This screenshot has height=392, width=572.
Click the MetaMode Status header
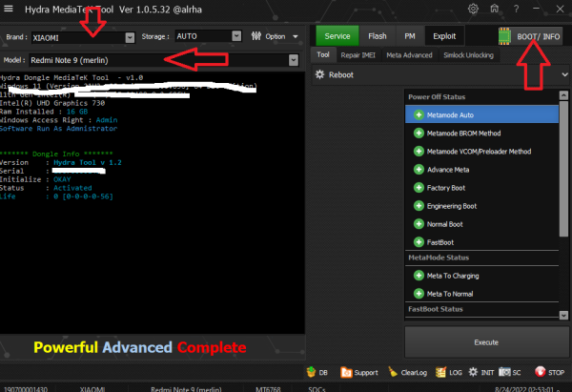(439, 258)
